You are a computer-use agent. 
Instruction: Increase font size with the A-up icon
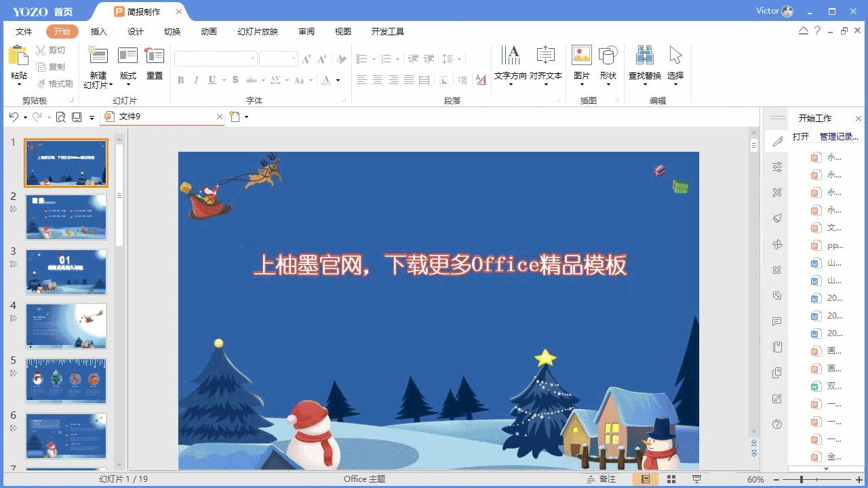pos(307,59)
